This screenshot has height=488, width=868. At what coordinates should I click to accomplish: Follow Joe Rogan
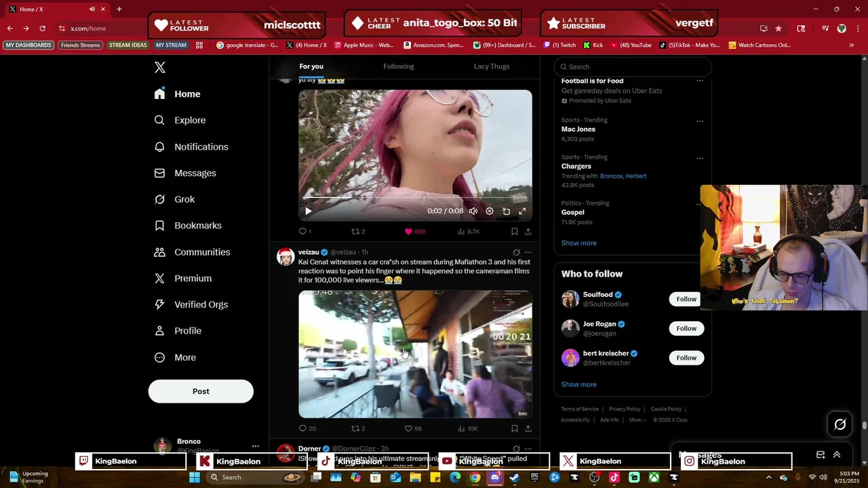pyautogui.click(x=686, y=328)
